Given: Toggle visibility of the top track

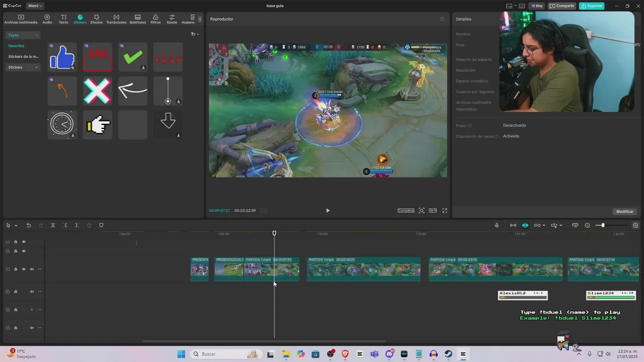Looking at the screenshot, I should click(x=24, y=242).
